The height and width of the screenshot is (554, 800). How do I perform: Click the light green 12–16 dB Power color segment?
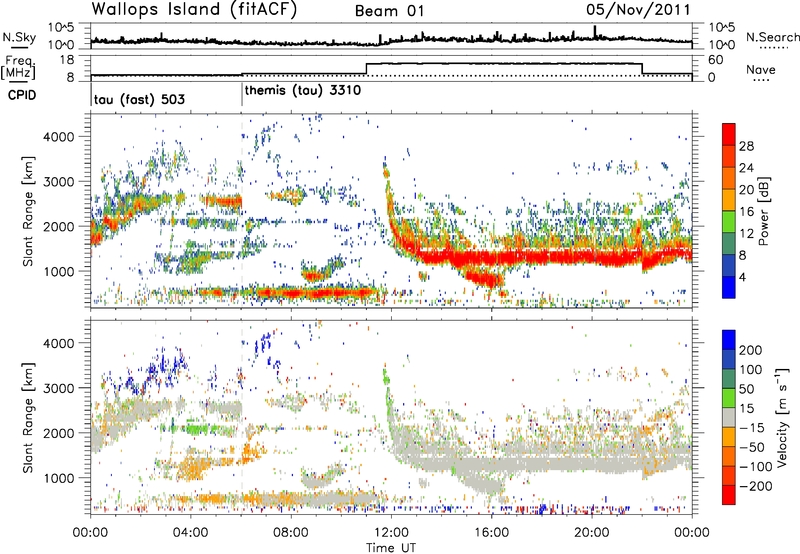click(x=729, y=222)
